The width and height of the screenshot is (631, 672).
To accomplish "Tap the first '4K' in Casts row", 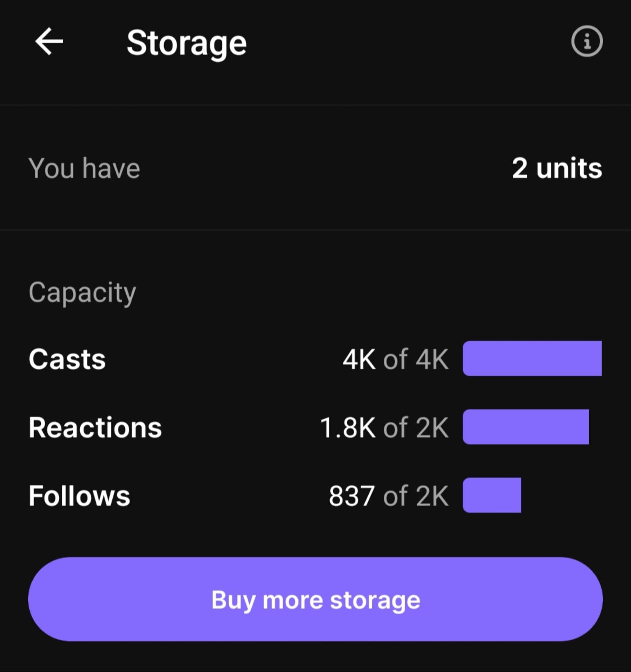I will [x=359, y=359].
